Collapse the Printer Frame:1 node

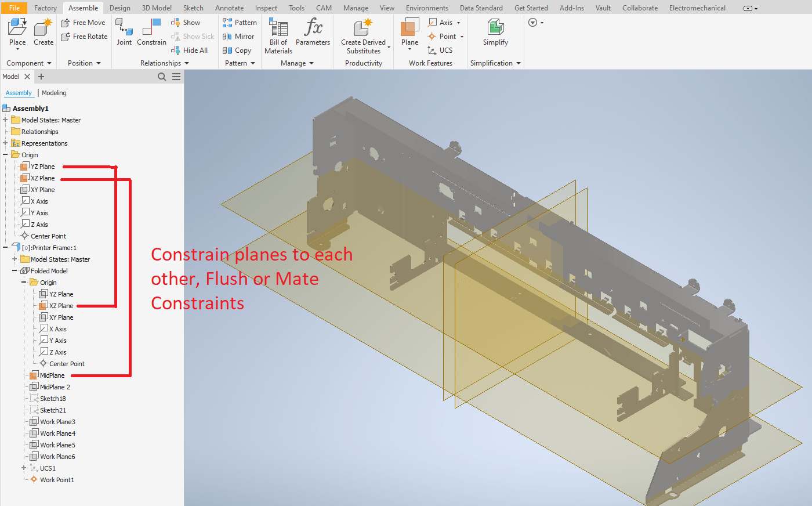tap(5, 248)
